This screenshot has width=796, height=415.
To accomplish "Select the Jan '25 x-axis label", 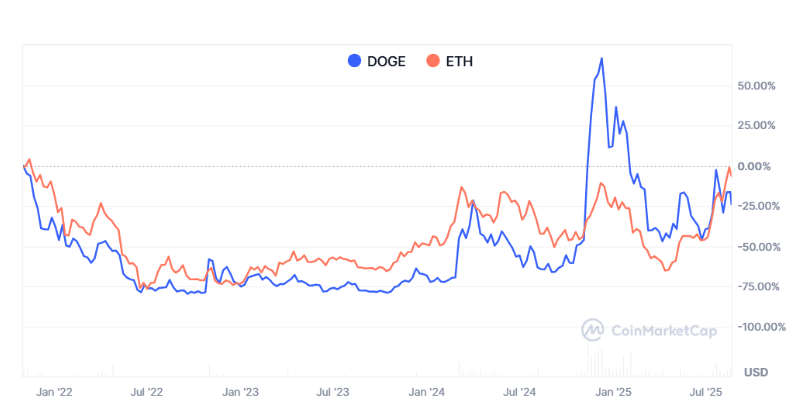I will click(x=615, y=393).
